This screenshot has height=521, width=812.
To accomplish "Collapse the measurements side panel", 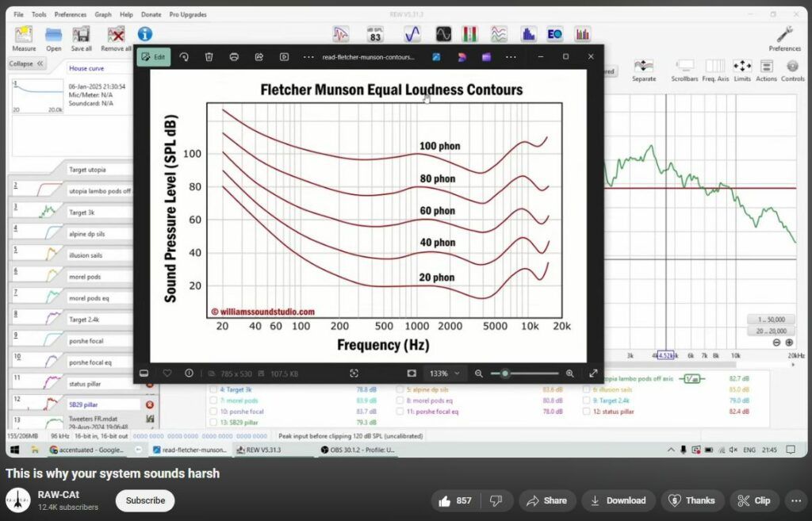I will coord(27,63).
